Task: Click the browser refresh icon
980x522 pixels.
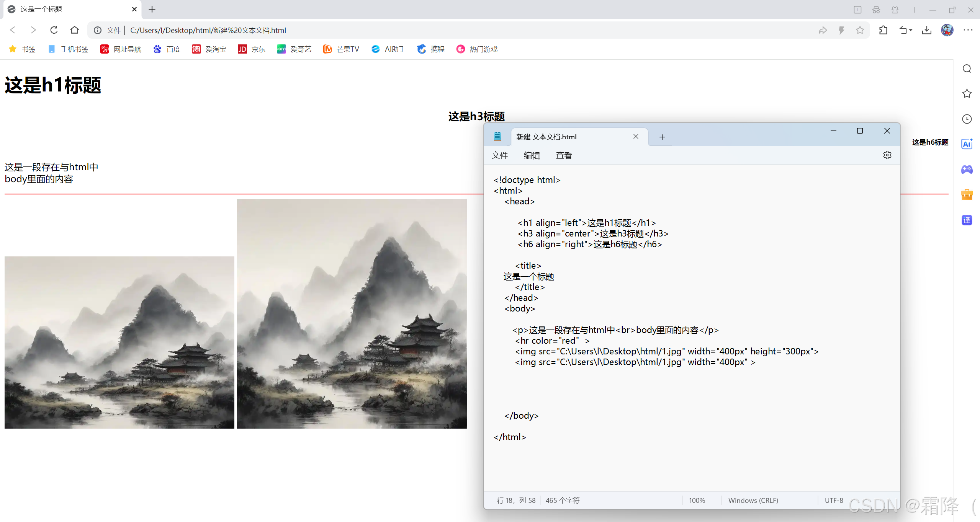Action: pos(54,30)
